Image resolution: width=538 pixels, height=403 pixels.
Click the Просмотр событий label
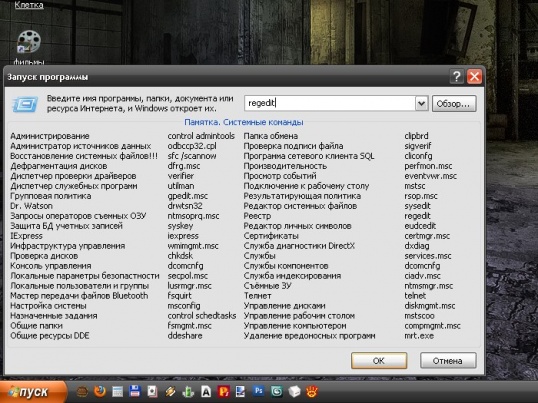pos(280,176)
